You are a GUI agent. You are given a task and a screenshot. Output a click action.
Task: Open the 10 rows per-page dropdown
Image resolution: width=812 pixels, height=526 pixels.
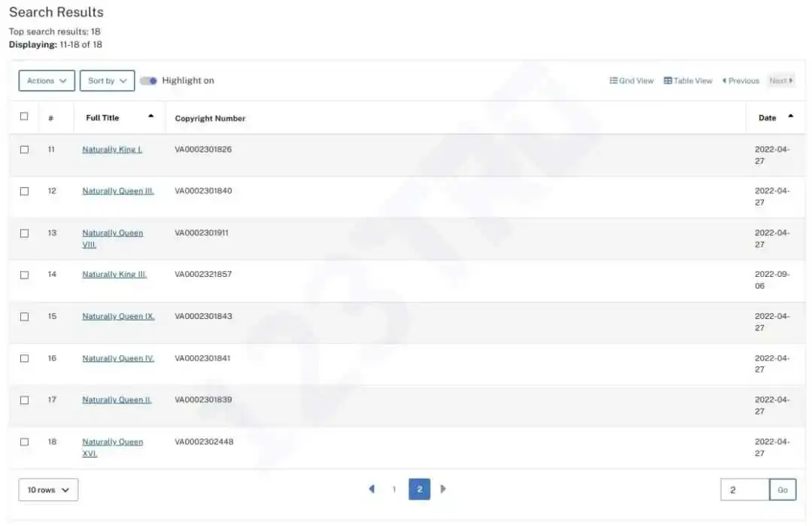(48, 490)
